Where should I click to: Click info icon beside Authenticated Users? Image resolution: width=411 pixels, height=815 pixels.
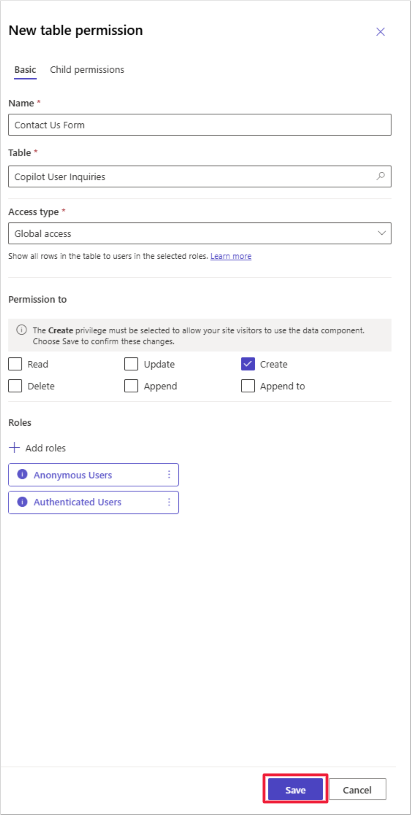click(x=22, y=502)
